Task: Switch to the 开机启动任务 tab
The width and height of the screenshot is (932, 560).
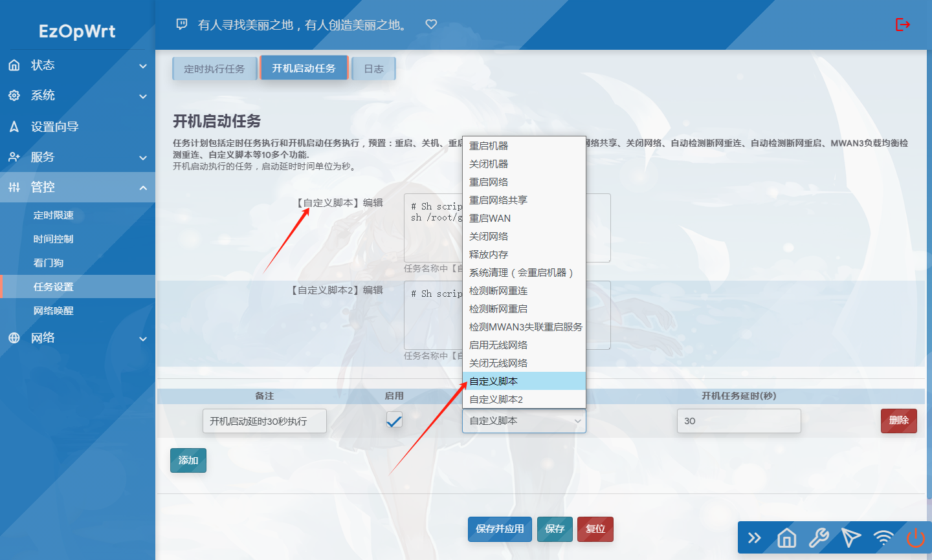Action: point(304,68)
